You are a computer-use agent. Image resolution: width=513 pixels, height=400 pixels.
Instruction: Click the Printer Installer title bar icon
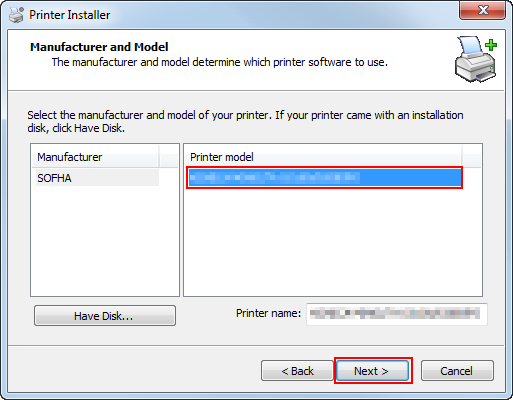16,15
